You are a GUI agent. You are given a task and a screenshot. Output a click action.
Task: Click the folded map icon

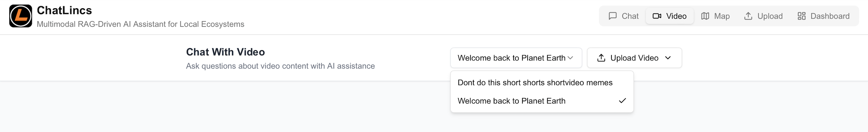(x=705, y=16)
